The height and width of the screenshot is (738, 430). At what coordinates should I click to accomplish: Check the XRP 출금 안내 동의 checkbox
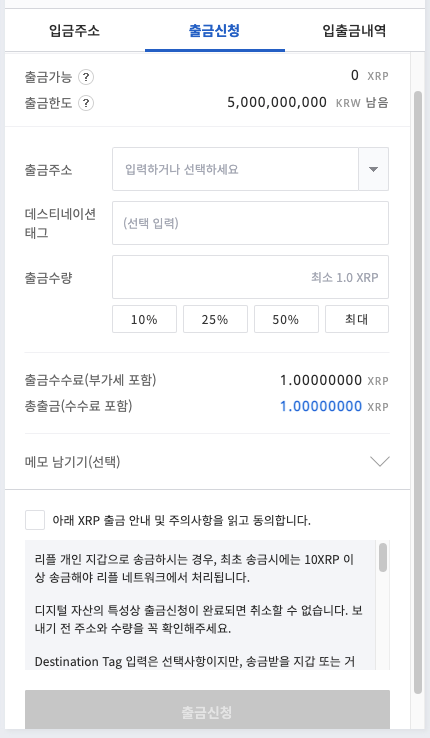click(x=35, y=520)
